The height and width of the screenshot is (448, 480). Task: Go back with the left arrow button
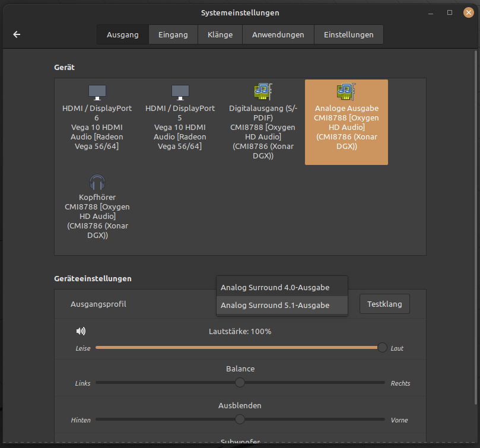tap(17, 34)
